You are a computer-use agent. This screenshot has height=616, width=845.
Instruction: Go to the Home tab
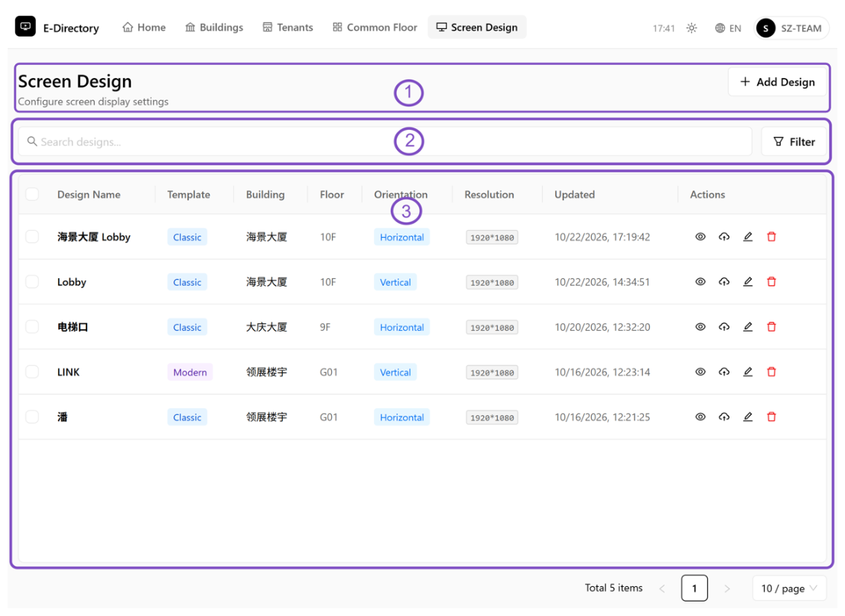click(x=144, y=28)
